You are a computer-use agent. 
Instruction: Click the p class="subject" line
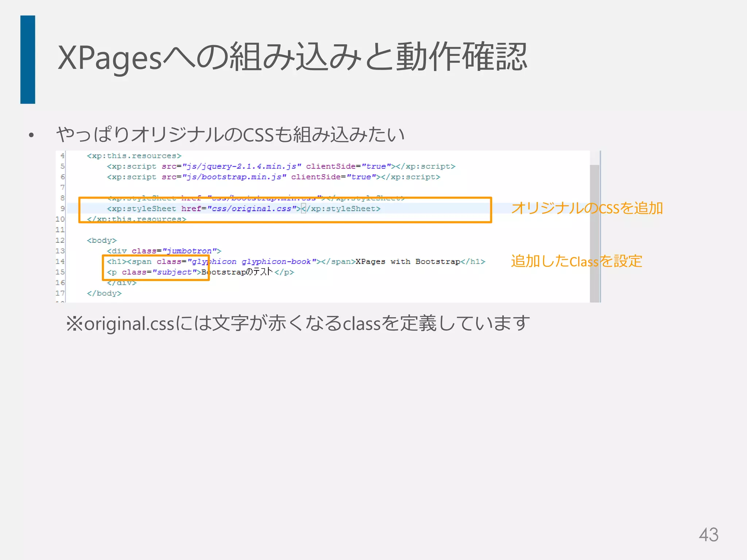click(200, 272)
